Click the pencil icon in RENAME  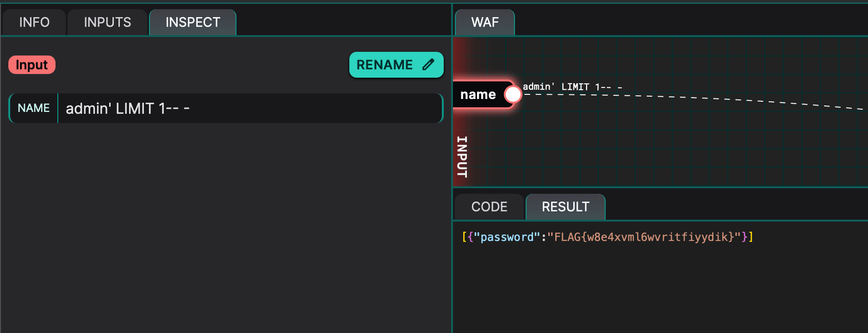point(428,65)
